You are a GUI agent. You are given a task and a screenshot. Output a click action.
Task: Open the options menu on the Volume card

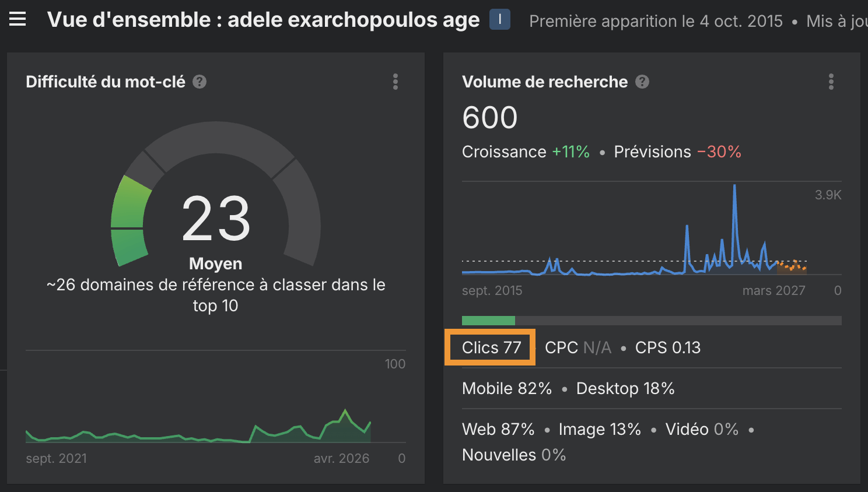[831, 82]
